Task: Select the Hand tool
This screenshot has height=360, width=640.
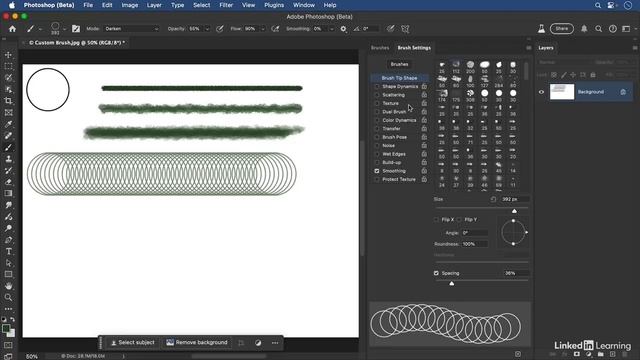Action: pyautogui.click(x=8, y=286)
